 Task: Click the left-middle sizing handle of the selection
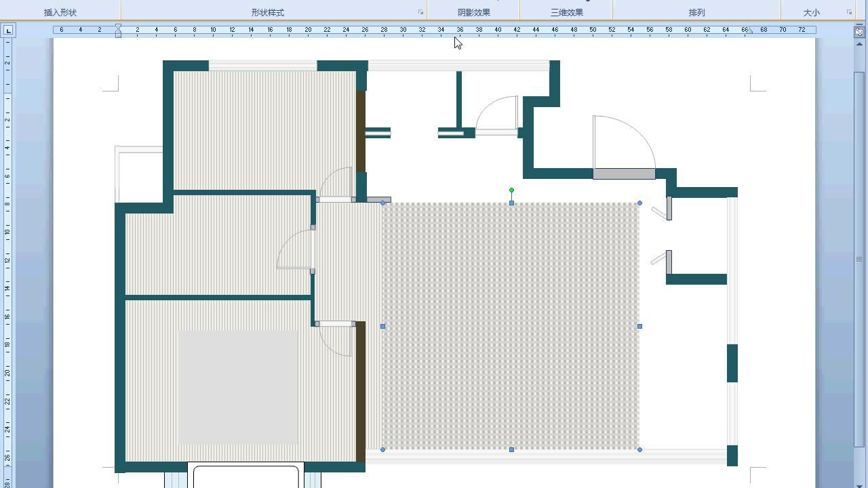(383, 326)
